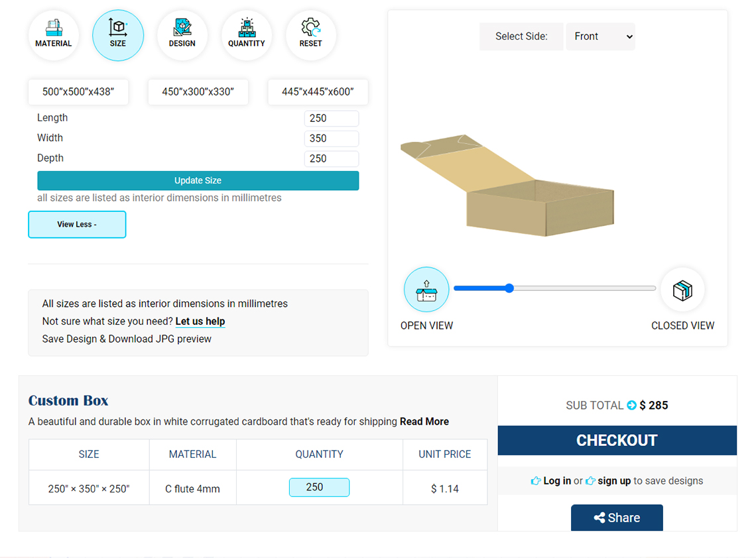
Task: Open the Design step icon
Action: 182,35
